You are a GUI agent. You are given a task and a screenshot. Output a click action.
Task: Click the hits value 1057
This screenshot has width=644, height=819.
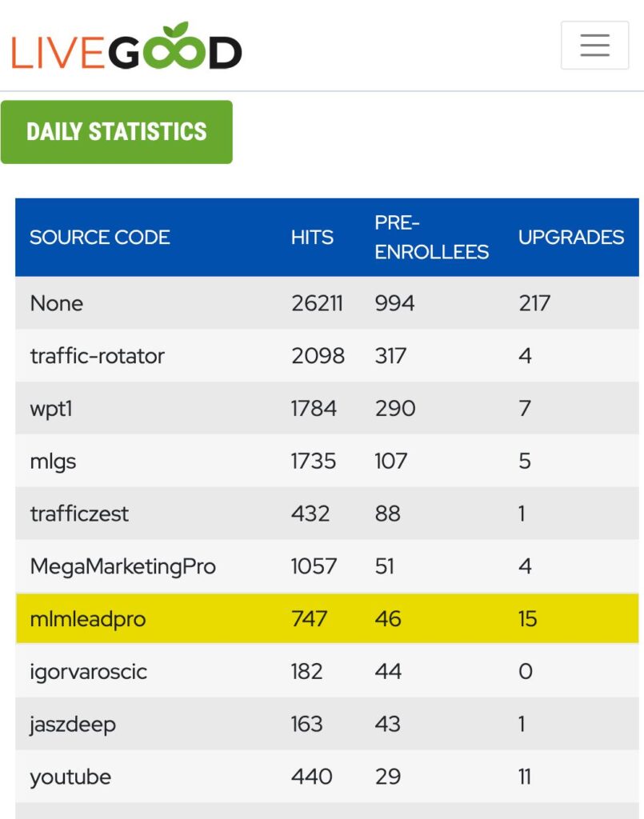coord(314,567)
